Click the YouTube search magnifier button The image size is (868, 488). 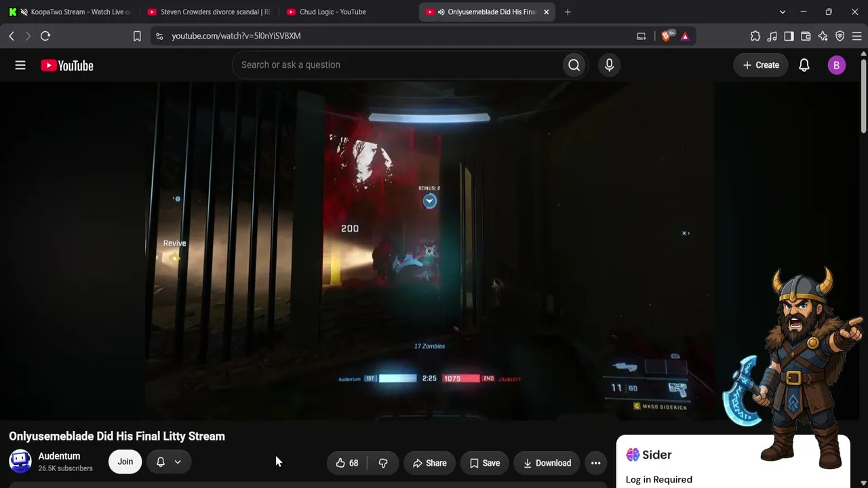coord(574,65)
